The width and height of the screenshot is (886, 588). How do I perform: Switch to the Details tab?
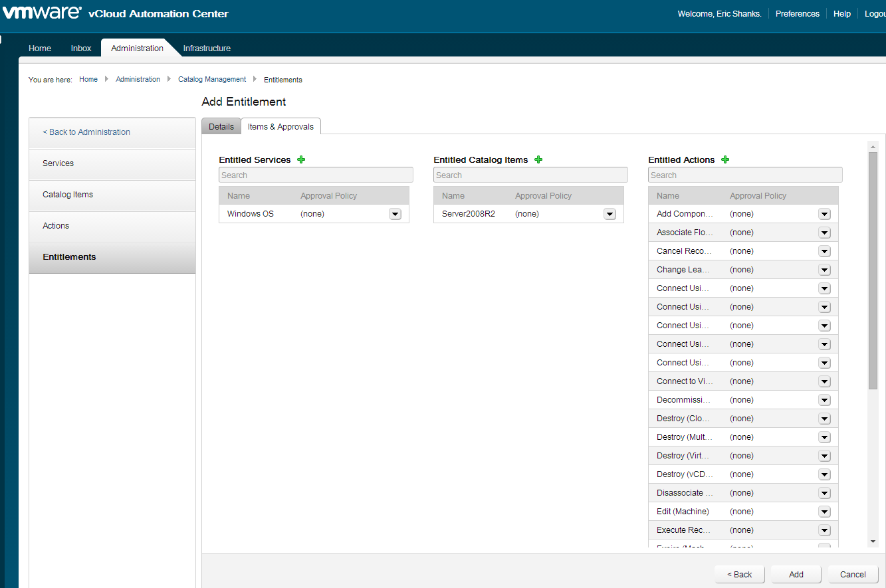tap(221, 127)
